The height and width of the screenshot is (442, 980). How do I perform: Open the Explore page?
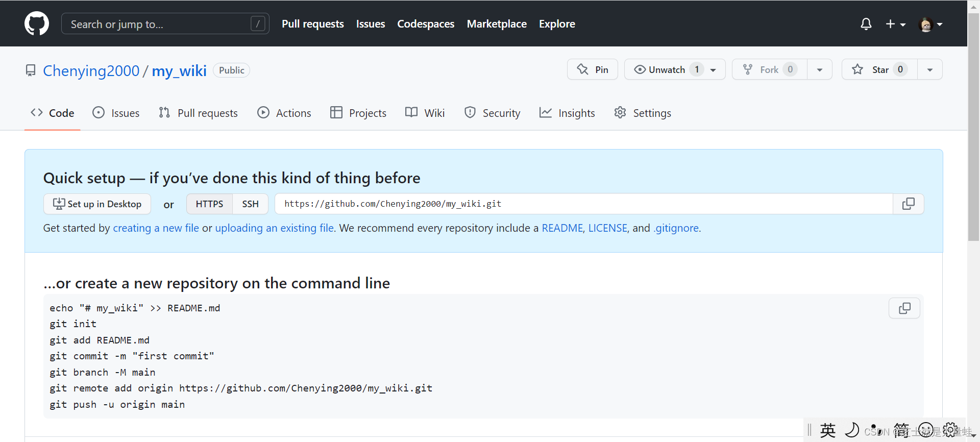(557, 23)
